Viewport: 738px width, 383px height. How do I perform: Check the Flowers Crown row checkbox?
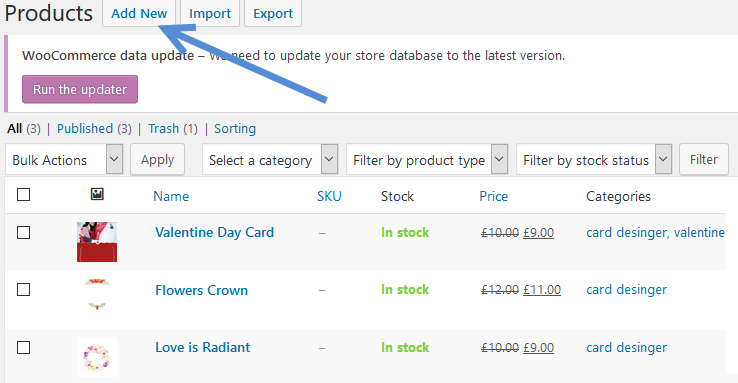point(24,289)
